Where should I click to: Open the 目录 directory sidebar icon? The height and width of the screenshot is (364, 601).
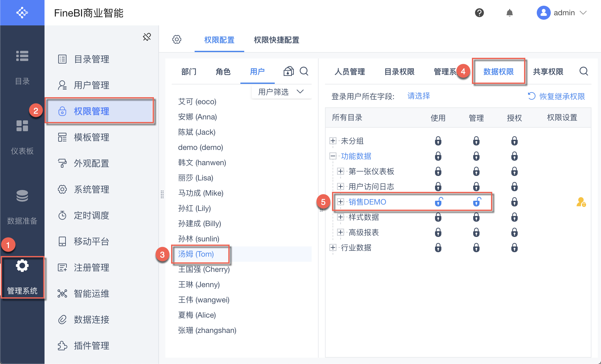coord(22,56)
